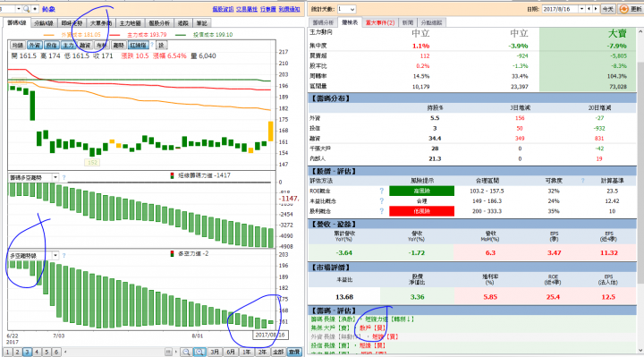
Task: Click help icon beside 多空趨勢線 dropdown
Action: [64, 256]
